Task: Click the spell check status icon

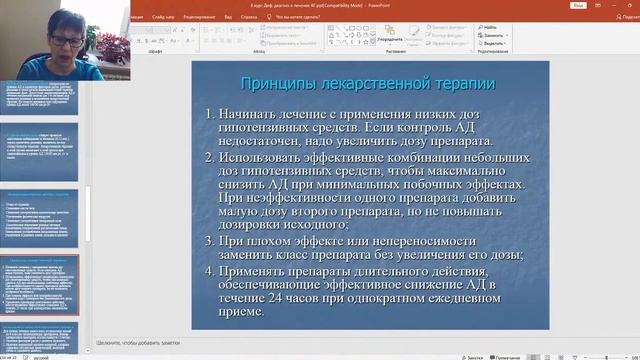Action: pos(25,357)
